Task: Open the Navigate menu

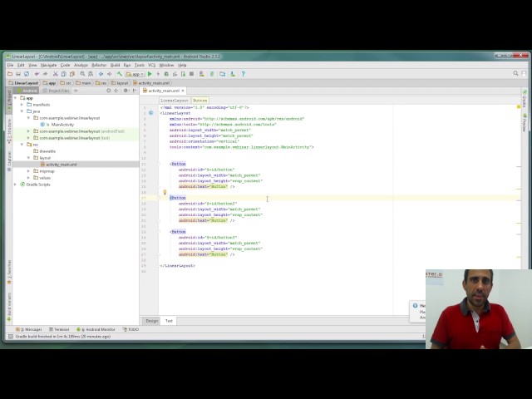Action: point(48,65)
